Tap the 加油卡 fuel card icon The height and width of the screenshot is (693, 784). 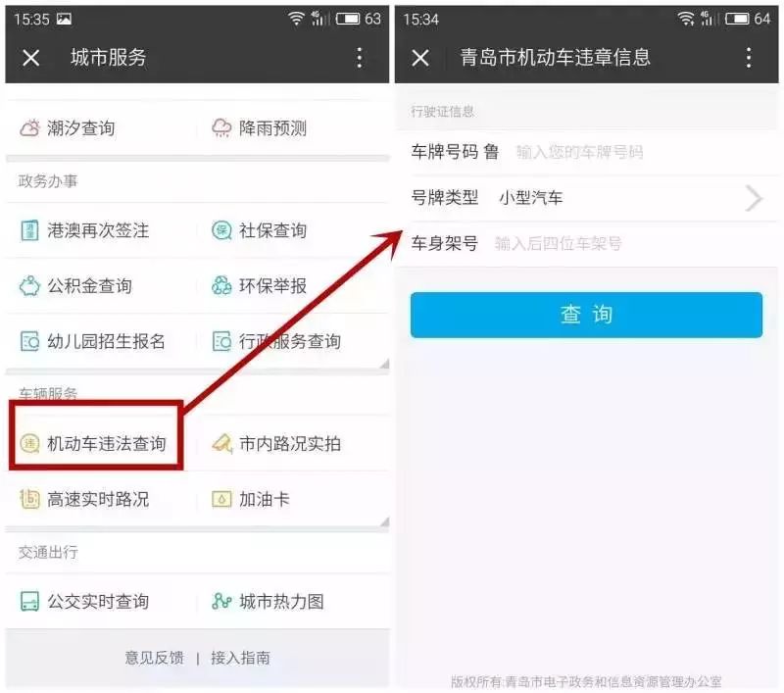(x=221, y=499)
